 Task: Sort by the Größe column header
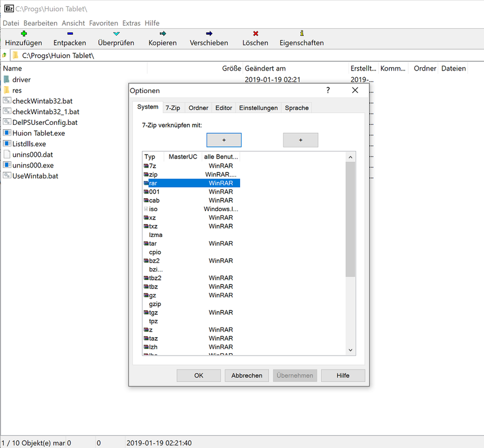tap(195, 68)
